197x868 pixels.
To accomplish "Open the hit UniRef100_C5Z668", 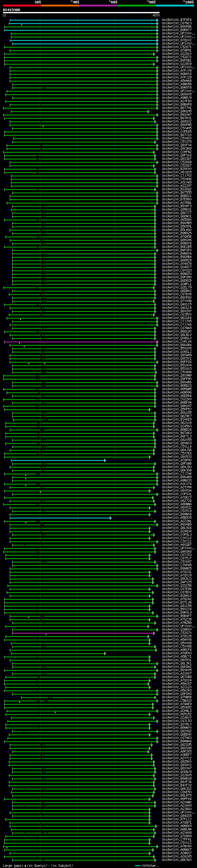I will pos(176,162).
